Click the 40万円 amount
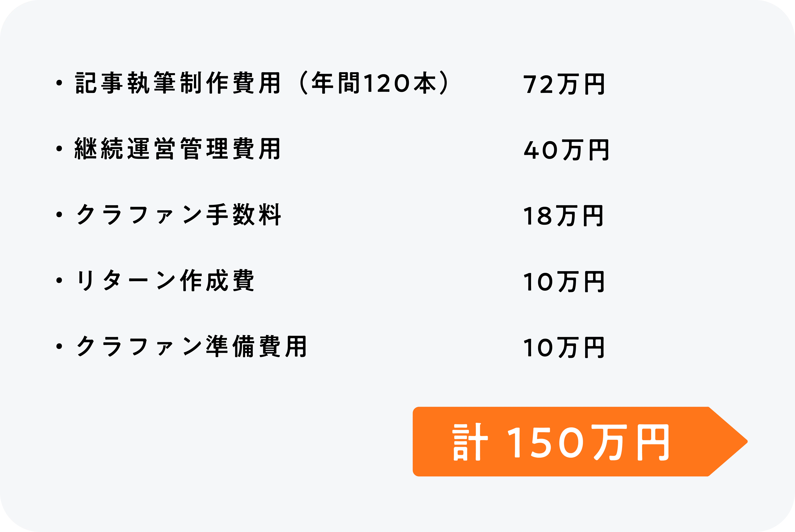The width and height of the screenshot is (795, 532). point(566,150)
